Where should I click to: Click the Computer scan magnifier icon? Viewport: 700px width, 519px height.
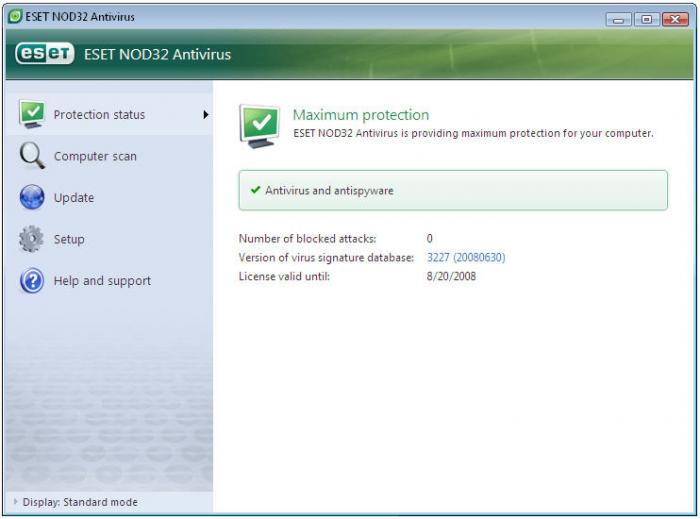pos(32,156)
